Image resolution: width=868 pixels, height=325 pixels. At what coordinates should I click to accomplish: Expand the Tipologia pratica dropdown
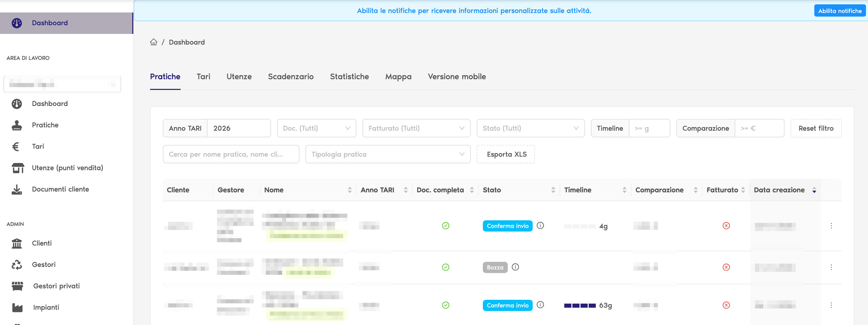click(x=388, y=154)
